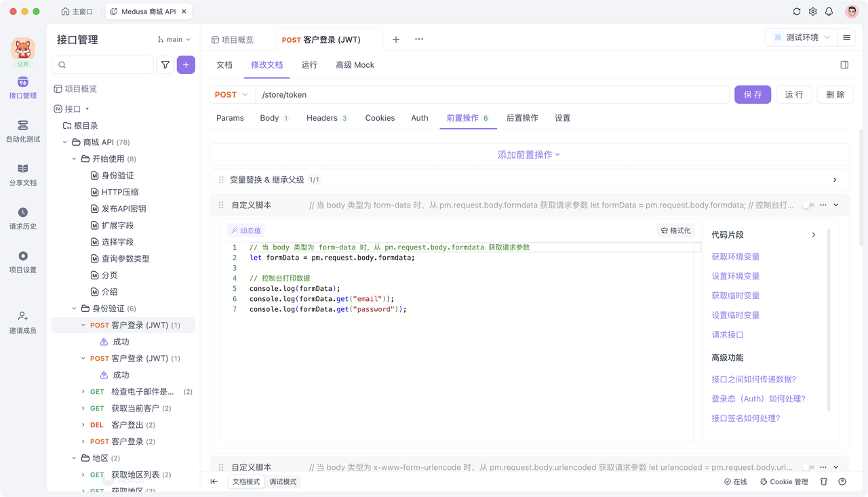868x497 pixels.
Task: Open the main branch dropdown
Action: tap(174, 39)
